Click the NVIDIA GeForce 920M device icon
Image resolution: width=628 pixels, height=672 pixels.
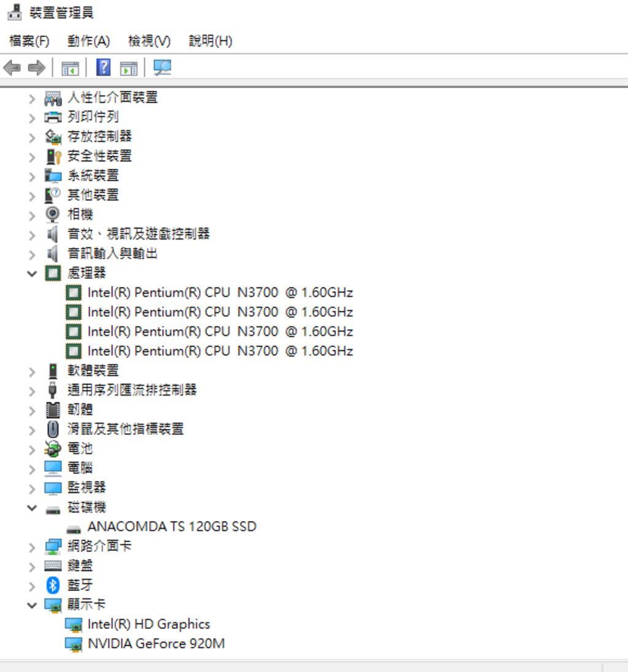pos(73,644)
